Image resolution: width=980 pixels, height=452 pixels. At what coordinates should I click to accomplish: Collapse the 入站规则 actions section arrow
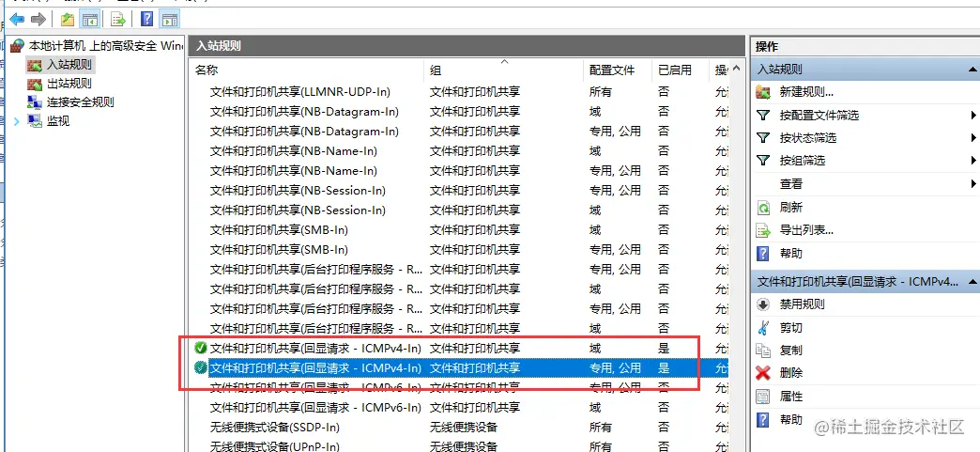point(972,70)
